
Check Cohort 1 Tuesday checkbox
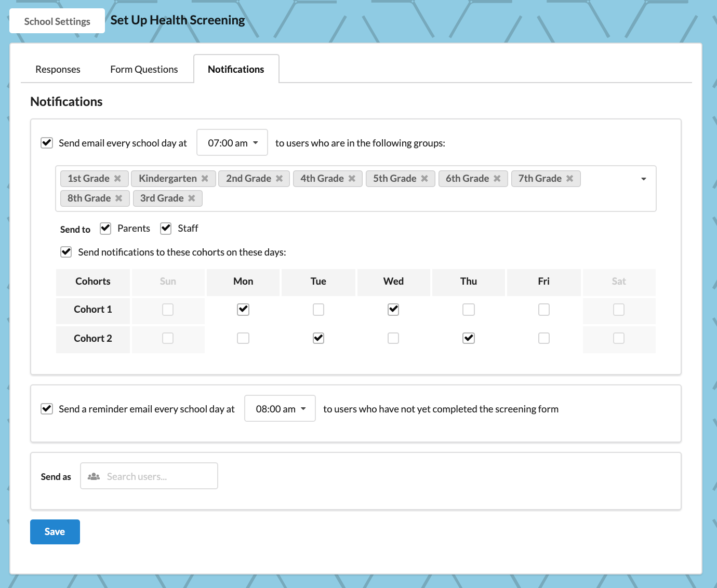click(x=318, y=310)
